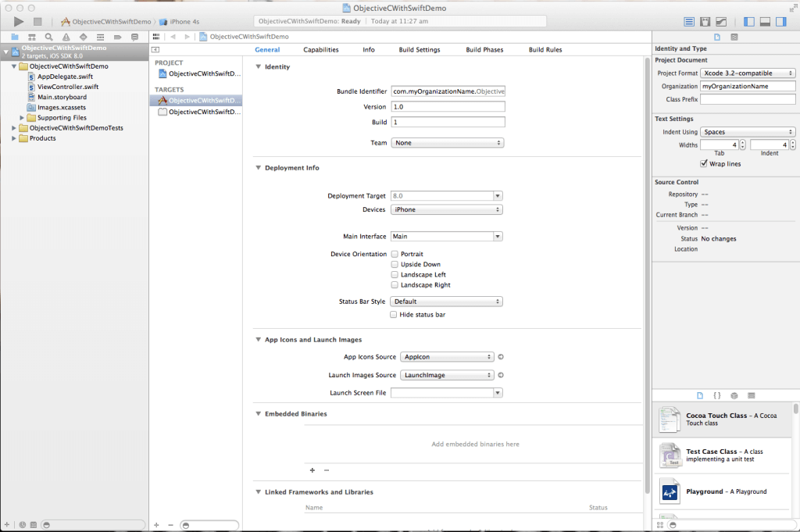Image resolution: width=800 pixels, height=532 pixels.
Task: Enable Portrait device orientation
Action: pyautogui.click(x=395, y=254)
